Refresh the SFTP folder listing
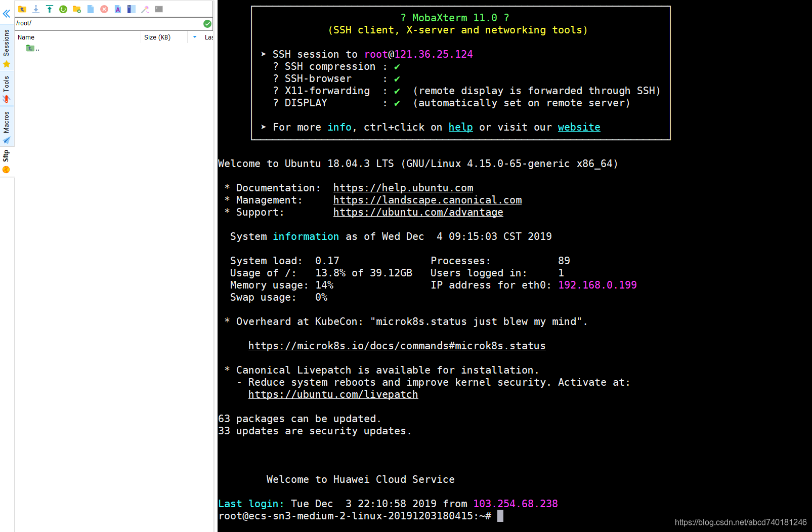The image size is (812, 532). pyautogui.click(x=63, y=9)
